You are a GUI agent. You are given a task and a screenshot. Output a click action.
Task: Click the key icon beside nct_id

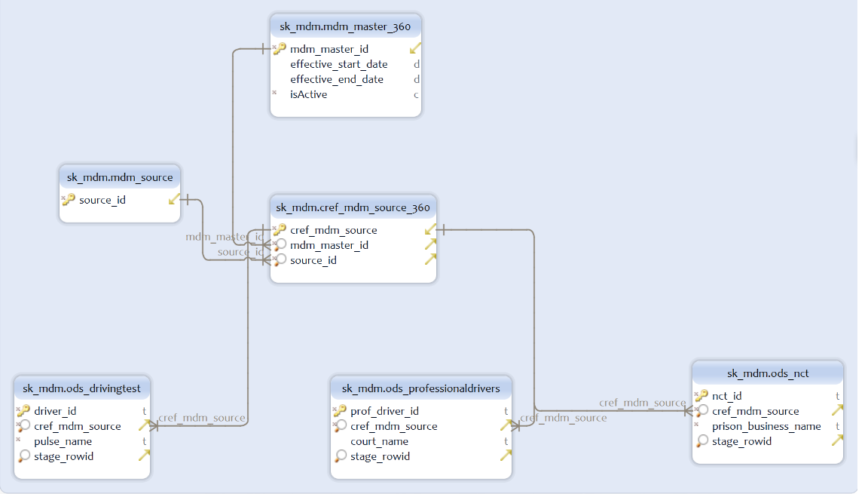701,395
